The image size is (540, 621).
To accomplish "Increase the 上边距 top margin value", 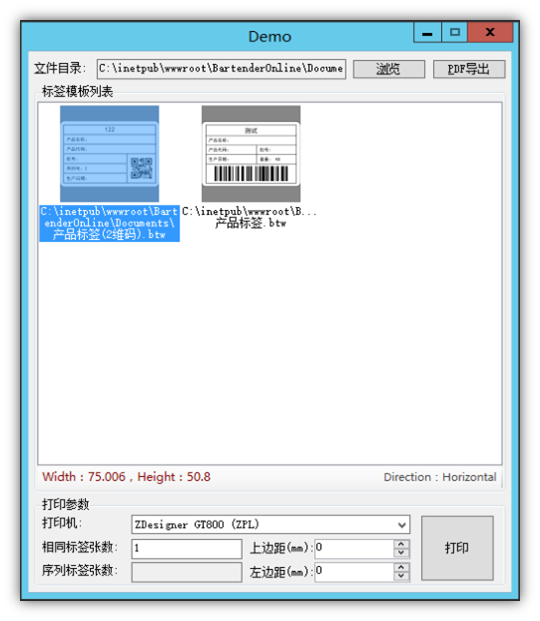I will (401, 544).
